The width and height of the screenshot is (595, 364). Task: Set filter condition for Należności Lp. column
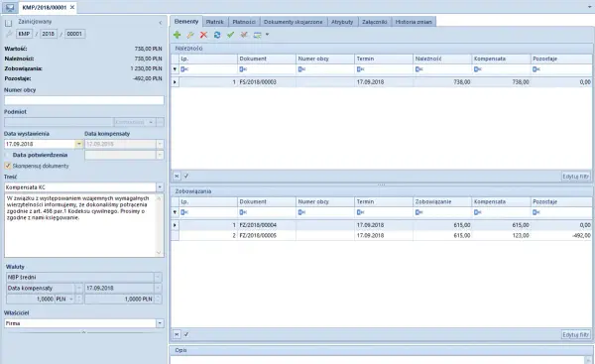tap(183, 69)
